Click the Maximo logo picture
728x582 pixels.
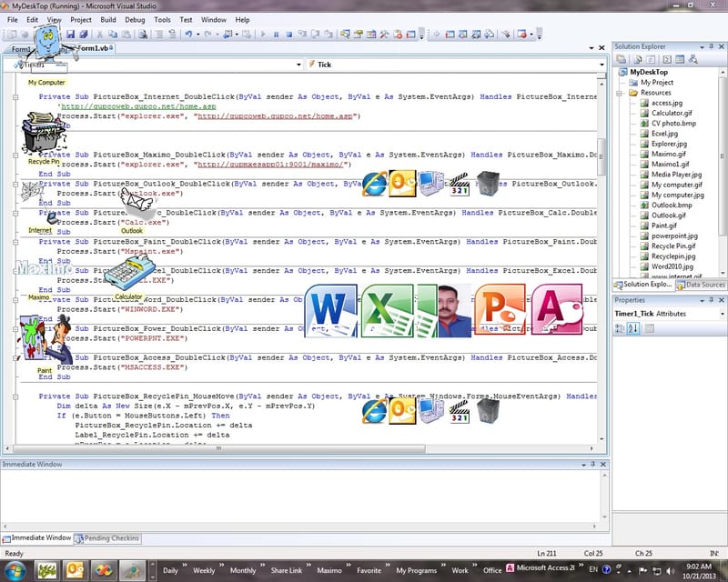[44, 267]
